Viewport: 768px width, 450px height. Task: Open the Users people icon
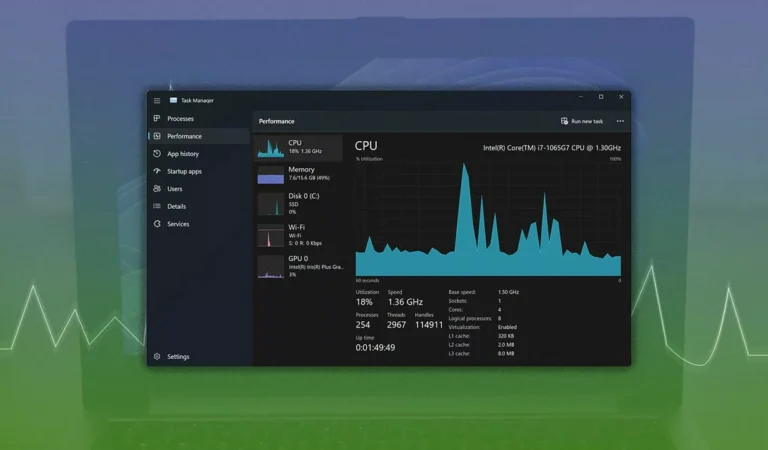157,188
